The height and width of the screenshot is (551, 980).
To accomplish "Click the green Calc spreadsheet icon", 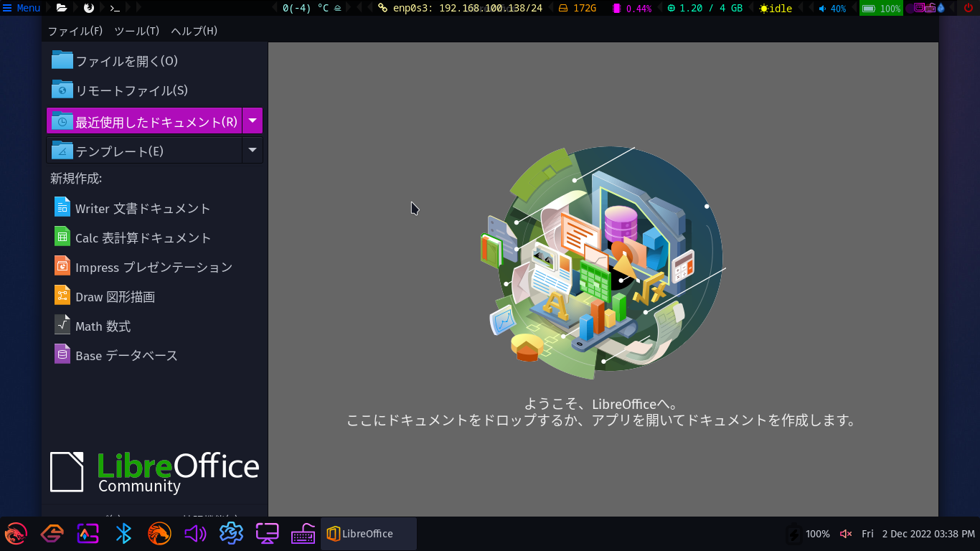I will pyautogui.click(x=62, y=236).
